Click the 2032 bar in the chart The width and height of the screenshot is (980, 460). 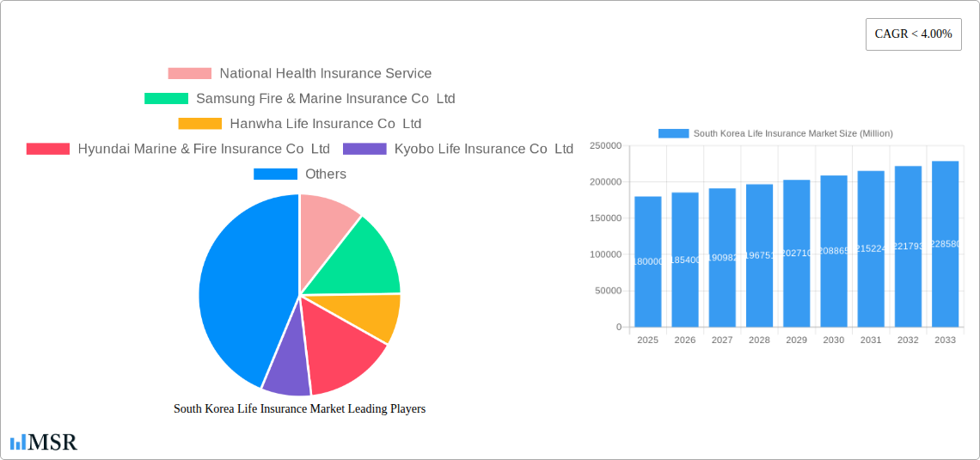(908, 247)
